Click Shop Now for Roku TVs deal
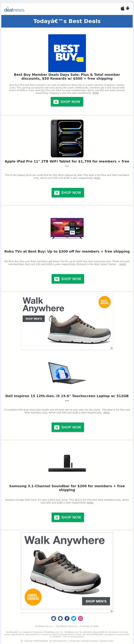This screenshot has height=644, width=134. (68, 279)
